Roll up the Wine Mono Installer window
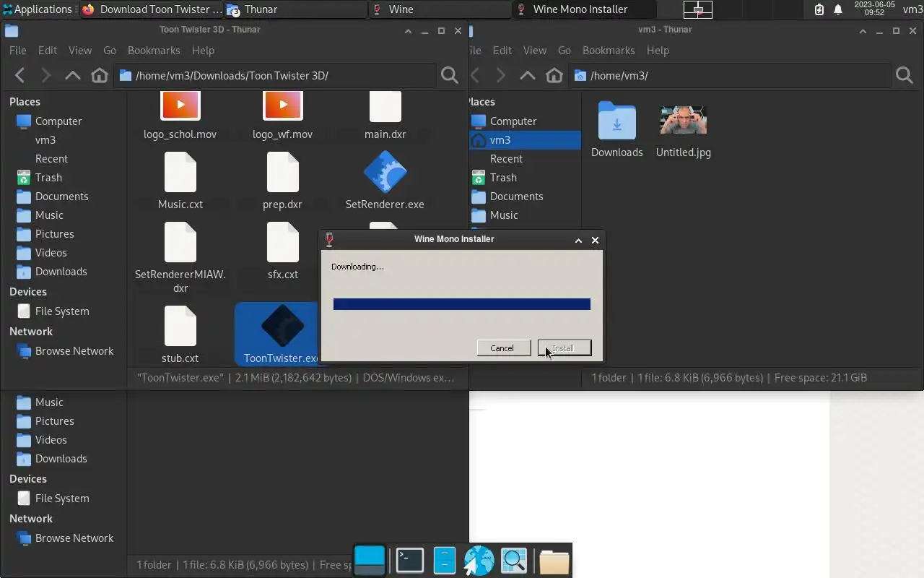The image size is (924, 578). point(578,240)
